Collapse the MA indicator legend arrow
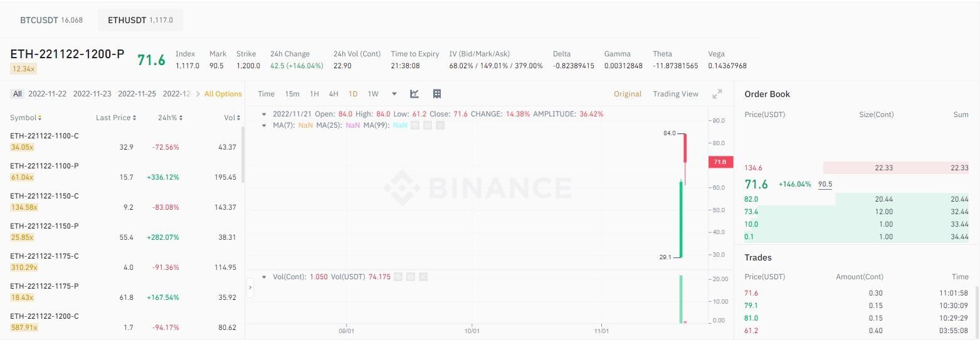Screen dimensions: 980x340 pyautogui.click(x=265, y=125)
